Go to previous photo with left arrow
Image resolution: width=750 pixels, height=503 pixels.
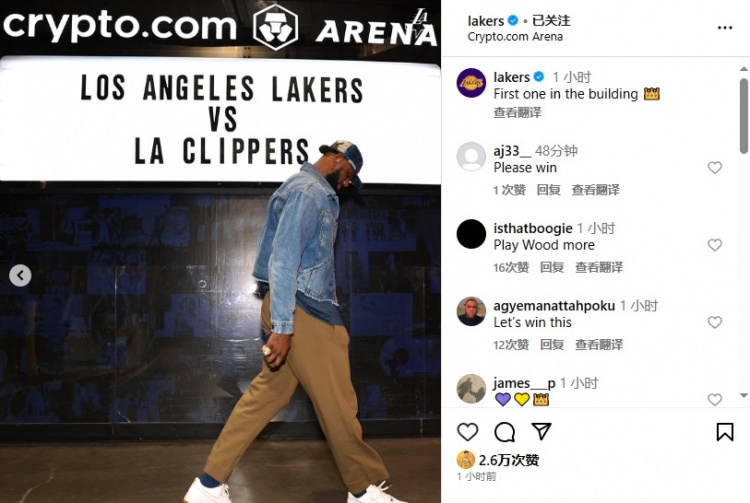click(20, 275)
